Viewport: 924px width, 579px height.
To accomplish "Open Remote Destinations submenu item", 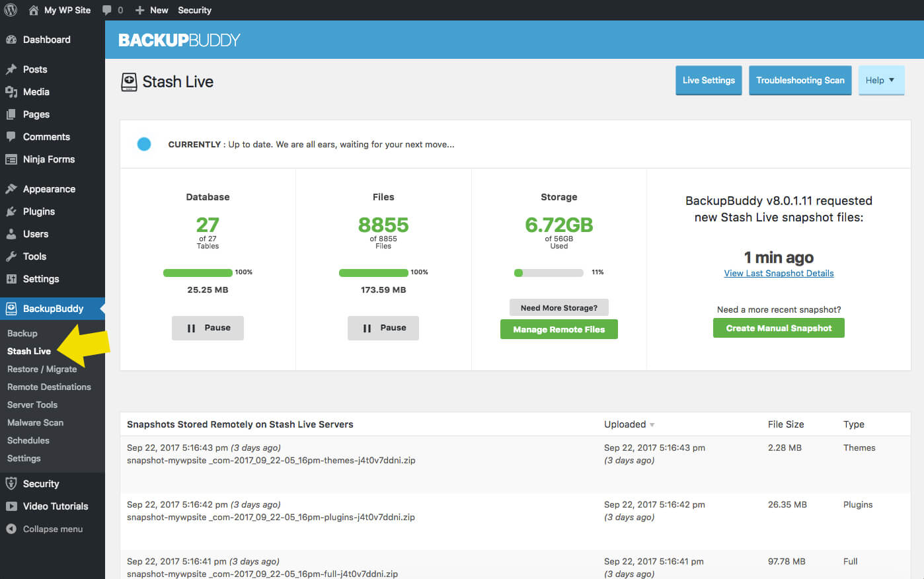I will point(49,387).
